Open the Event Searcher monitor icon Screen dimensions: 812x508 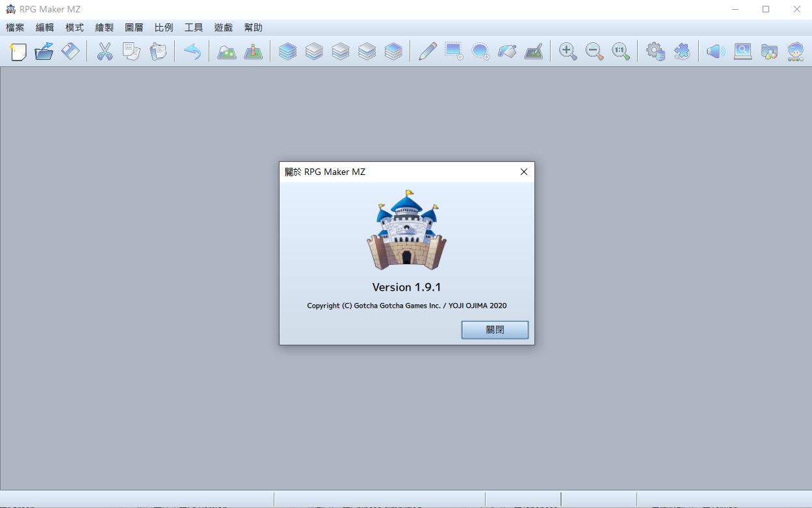(x=742, y=51)
